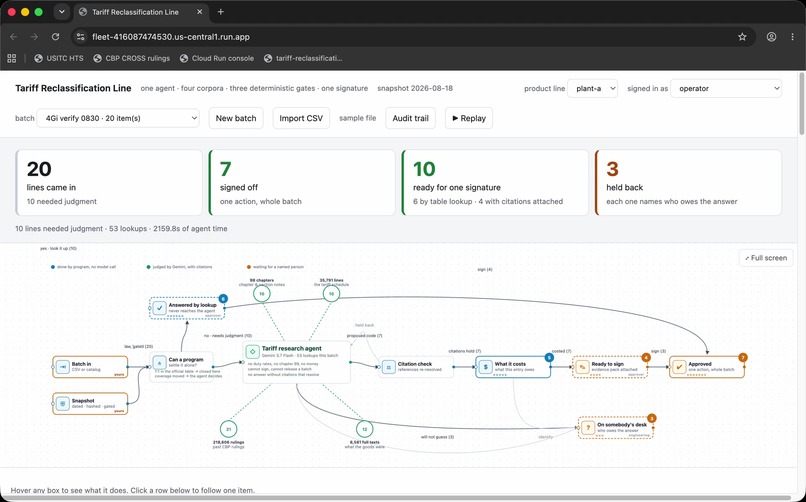This screenshot has width=806, height=502.
Task: Open the product line plant-a dropdown
Action: (x=592, y=88)
